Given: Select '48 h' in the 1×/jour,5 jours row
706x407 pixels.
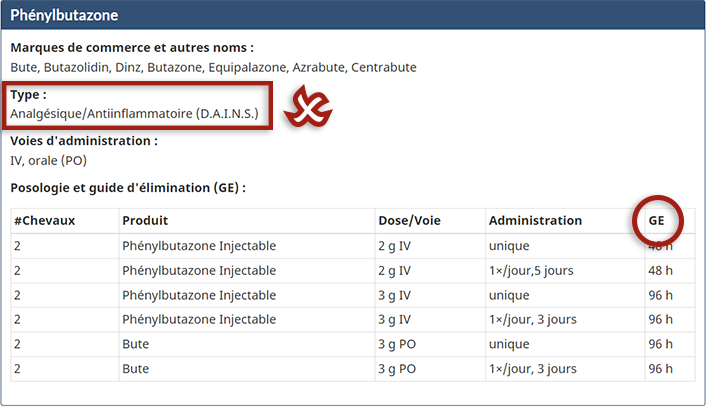Looking at the screenshot, I should point(661,271).
